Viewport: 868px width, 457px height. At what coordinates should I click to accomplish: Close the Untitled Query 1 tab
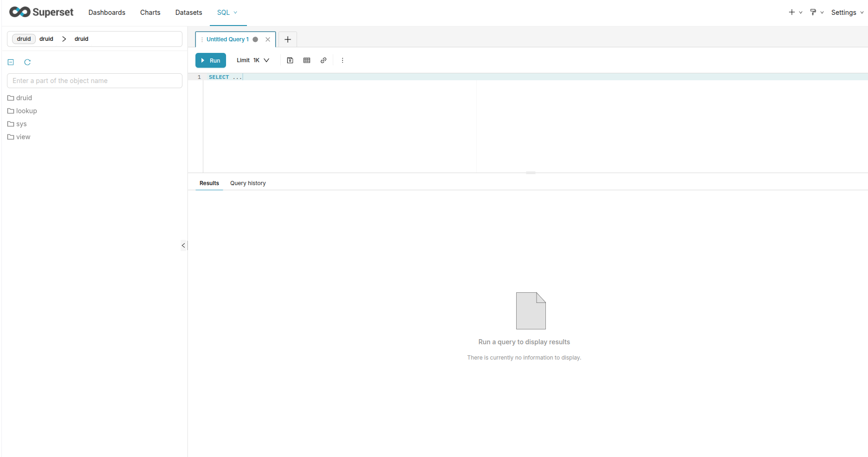click(x=268, y=39)
